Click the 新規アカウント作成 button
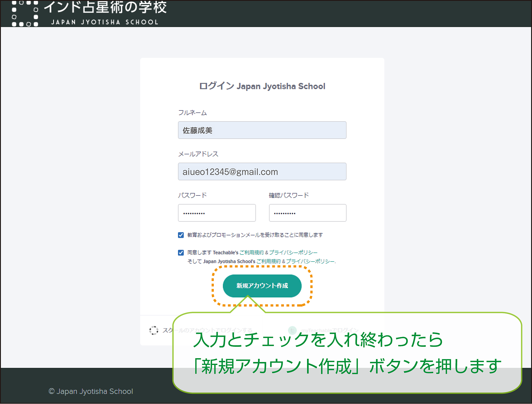Screen dimensions: 532x404 pyautogui.click(x=262, y=286)
